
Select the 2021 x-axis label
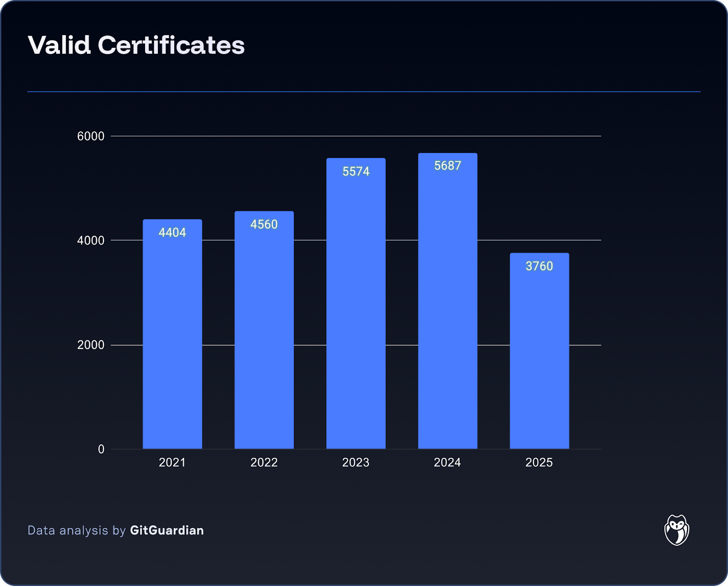coord(172,462)
